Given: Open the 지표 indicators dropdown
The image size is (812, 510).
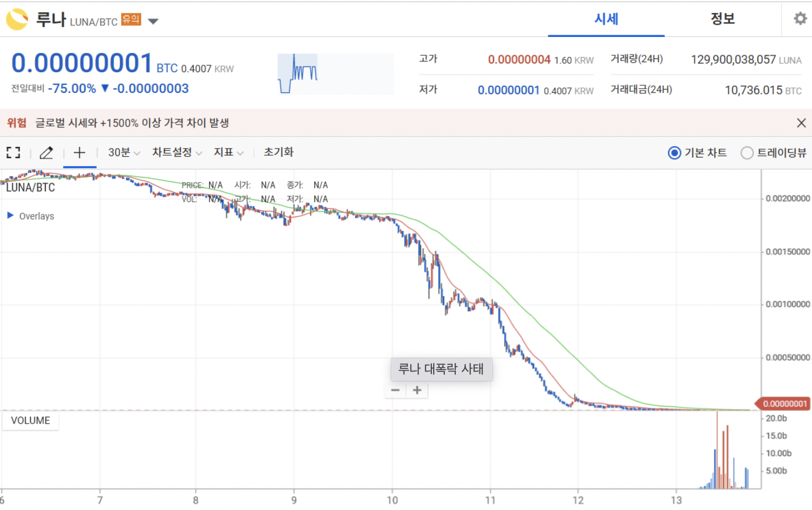Looking at the screenshot, I should 228,153.
